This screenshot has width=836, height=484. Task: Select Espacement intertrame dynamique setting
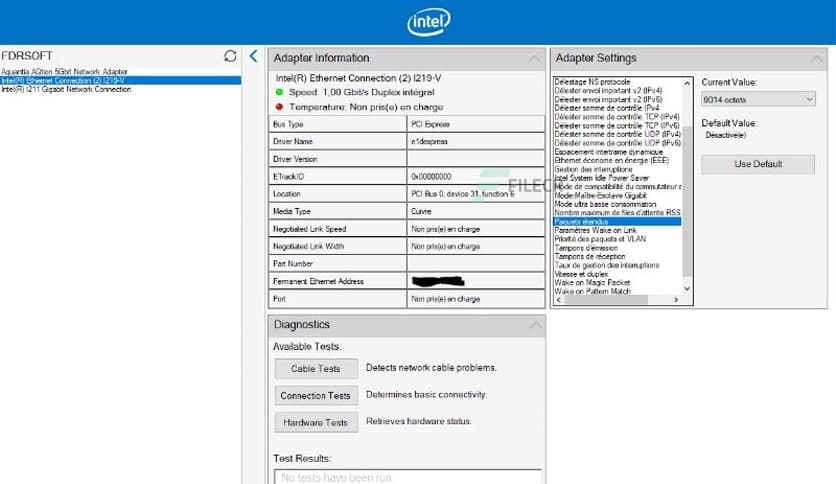pos(608,151)
